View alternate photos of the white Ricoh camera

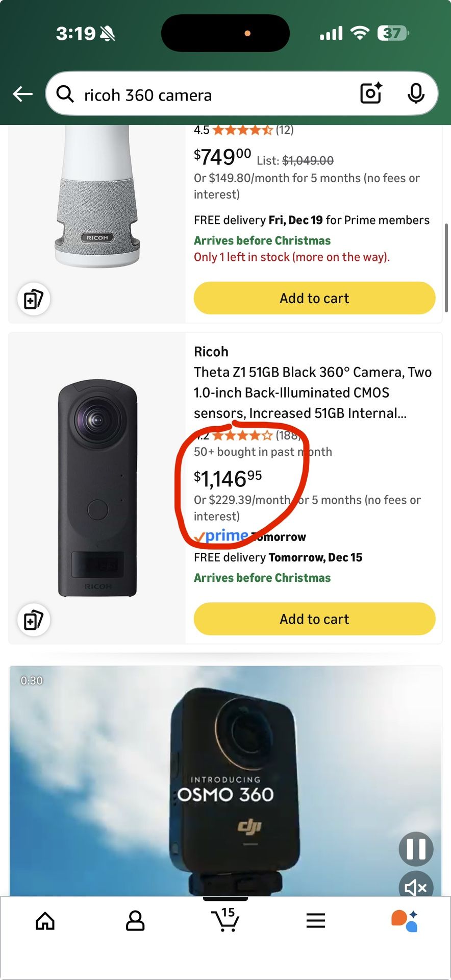[x=34, y=300]
